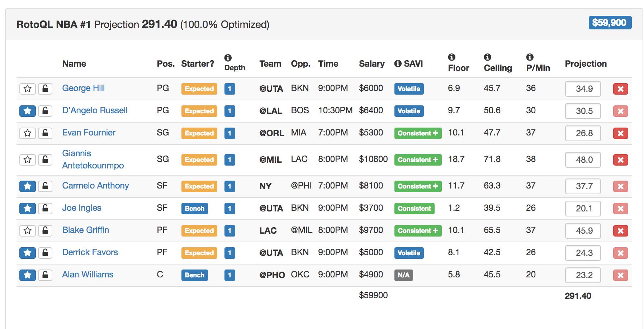Lock D'Angelo Russell in the lineup
Screen dimensions: 644x329
point(45,111)
